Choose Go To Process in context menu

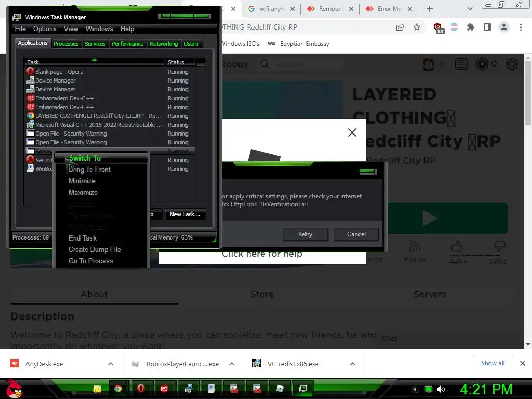point(101,261)
